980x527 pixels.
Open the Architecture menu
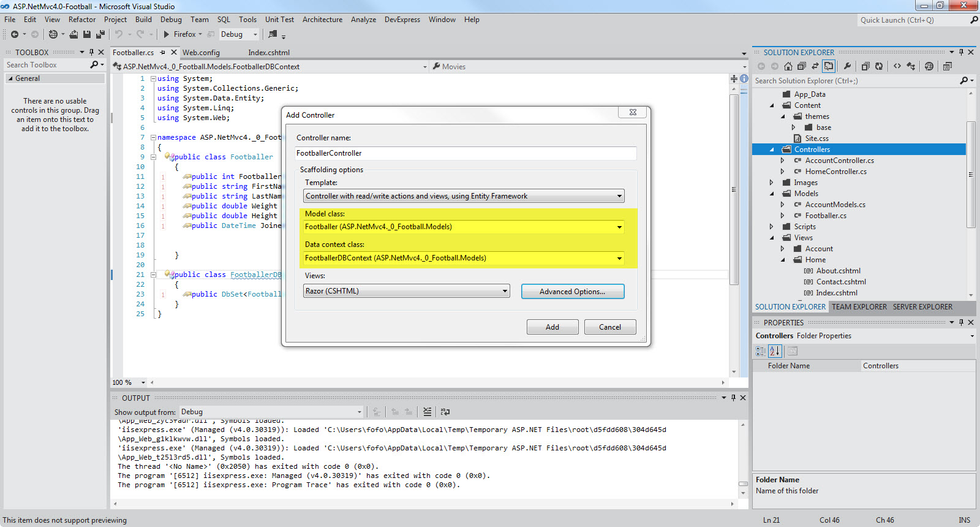pyautogui.click(x=322, y=20)
